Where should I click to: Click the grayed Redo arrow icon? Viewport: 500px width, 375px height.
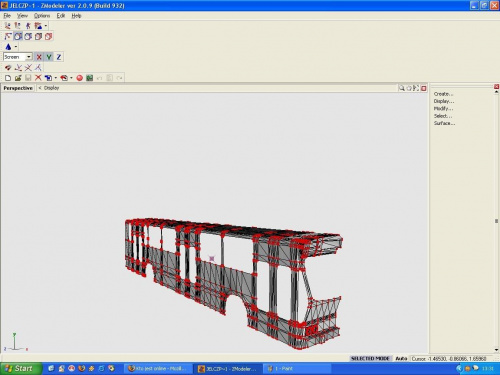(119, 78)
